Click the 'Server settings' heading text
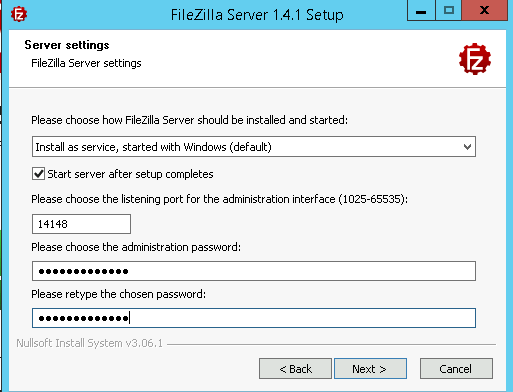Image resolution: width=513 pixels, height=392 pixels. point(67,45)
